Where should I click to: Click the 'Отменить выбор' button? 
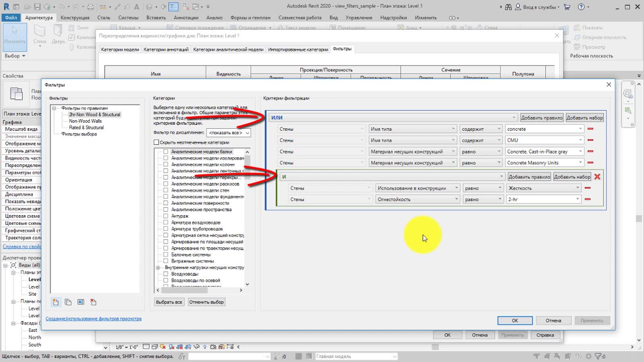point(206,302)
